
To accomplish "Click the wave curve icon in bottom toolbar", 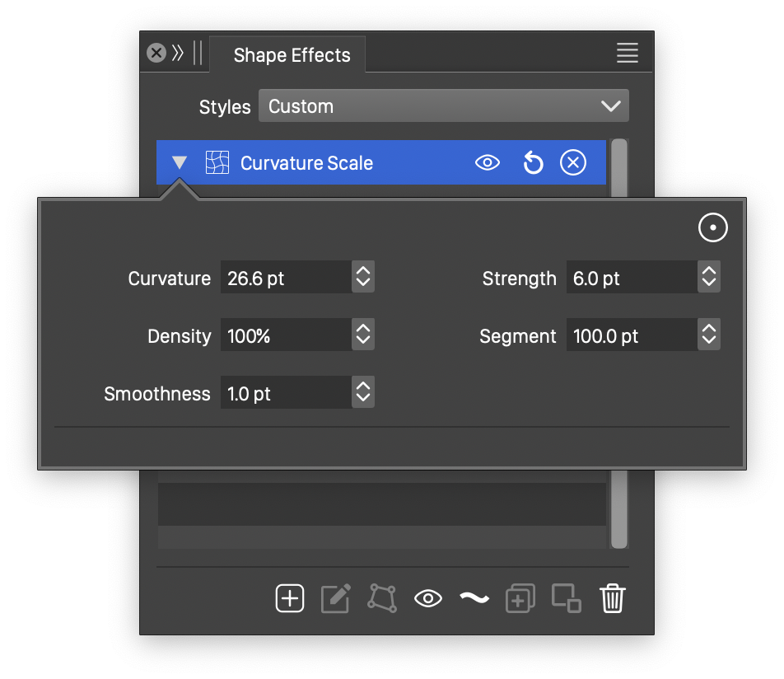I will click(x=474, y=598).
